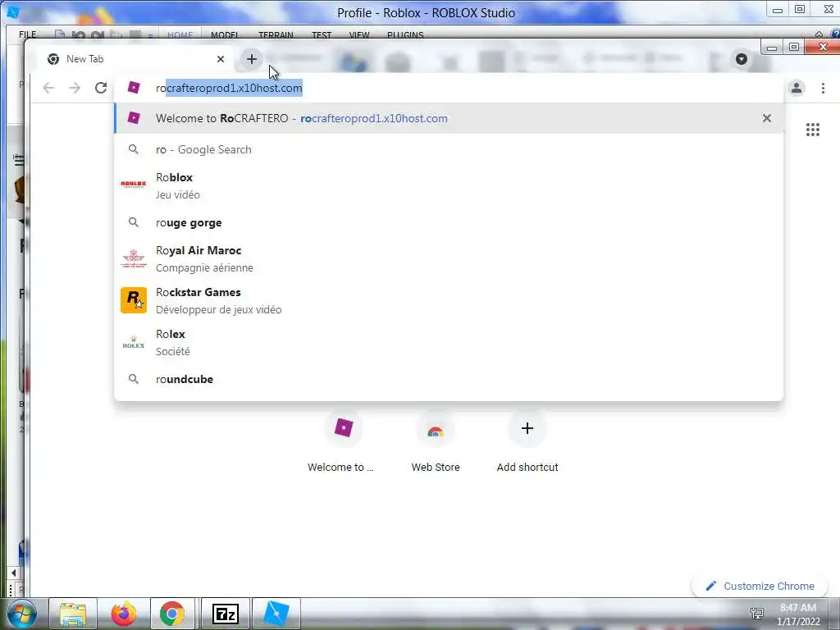
Task: Select the 'rouge gorge' search suggestion
Action: tap(449, 222)
